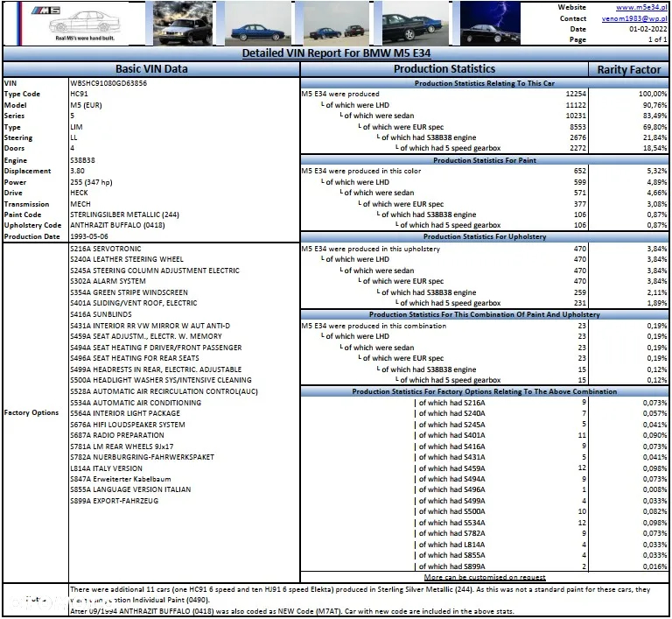Select Type Code value HC91
This screenshot has width=672, height=619.
click(x=79, y=94)
